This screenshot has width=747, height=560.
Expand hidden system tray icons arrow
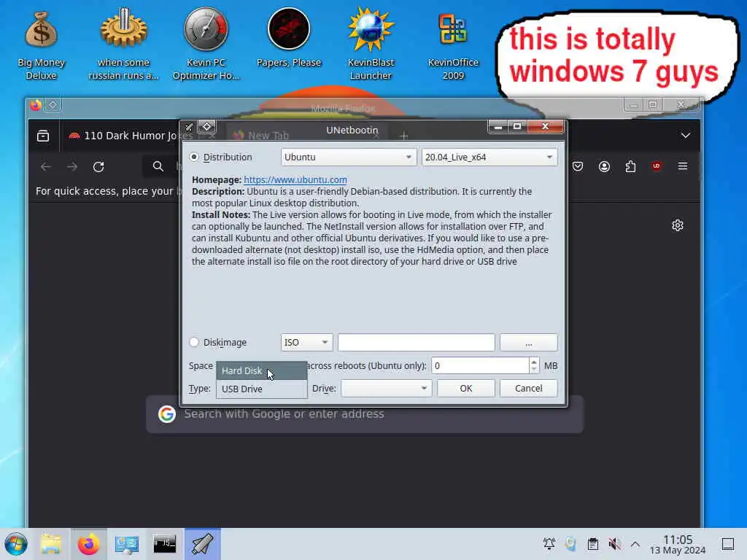coord(635,544)
